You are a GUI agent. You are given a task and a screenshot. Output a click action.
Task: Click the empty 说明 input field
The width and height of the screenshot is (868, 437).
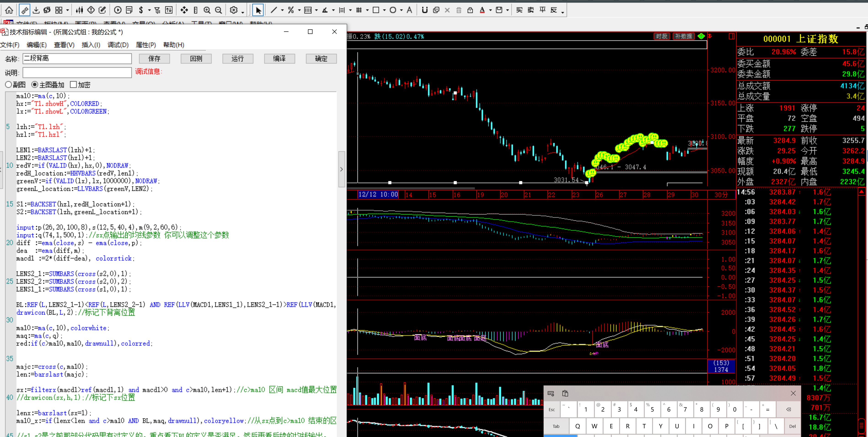(77, 72)
